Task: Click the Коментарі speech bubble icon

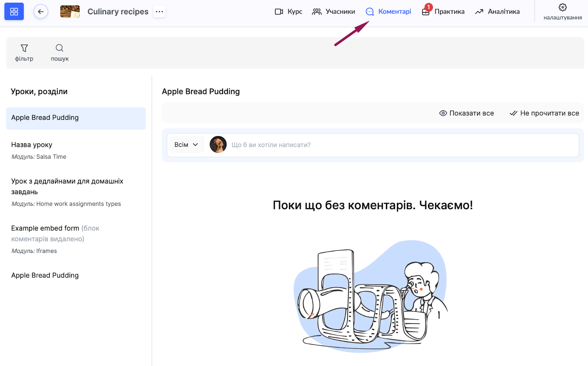Action: click(x=370, y=12)
